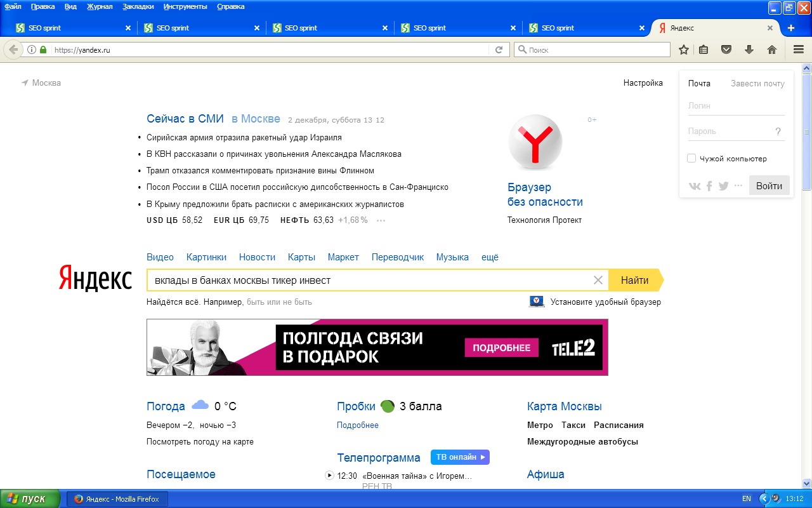Screen dimensions: 812x508
Task: Show more social login options dots
Action: (738, 185)
